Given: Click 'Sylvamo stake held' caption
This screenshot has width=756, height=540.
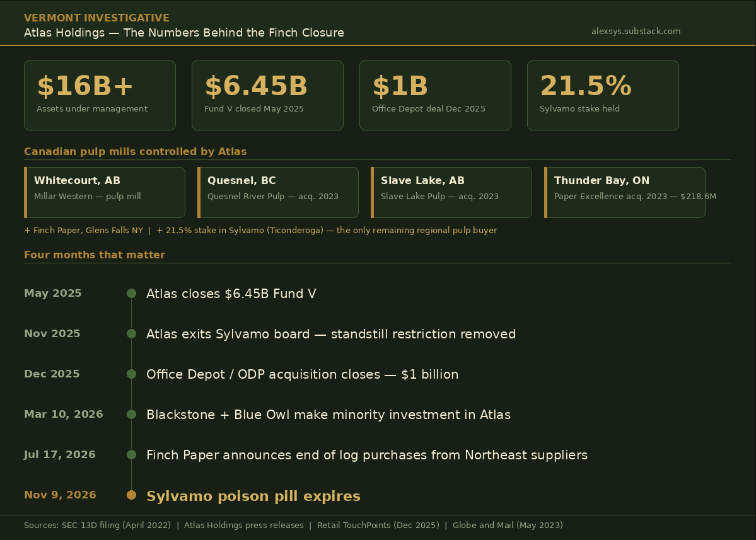Looking at the screenshot, I should point(579,109).
